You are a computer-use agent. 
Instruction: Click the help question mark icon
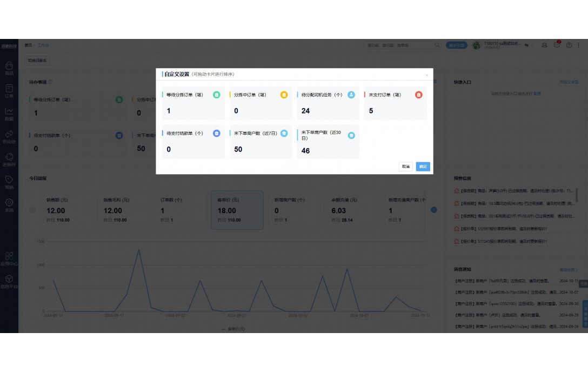tap(569, 45)
